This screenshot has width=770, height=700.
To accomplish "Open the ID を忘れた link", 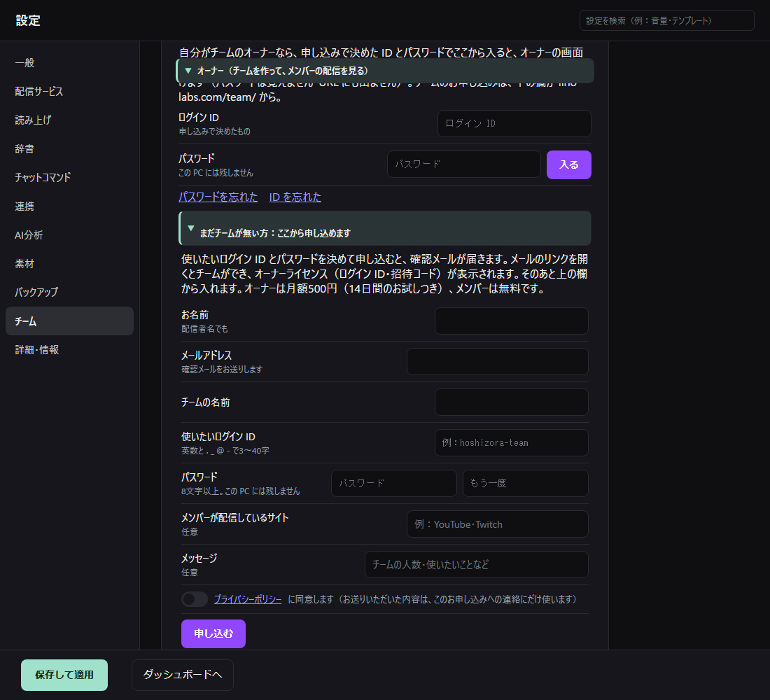I will click(295, 197).
